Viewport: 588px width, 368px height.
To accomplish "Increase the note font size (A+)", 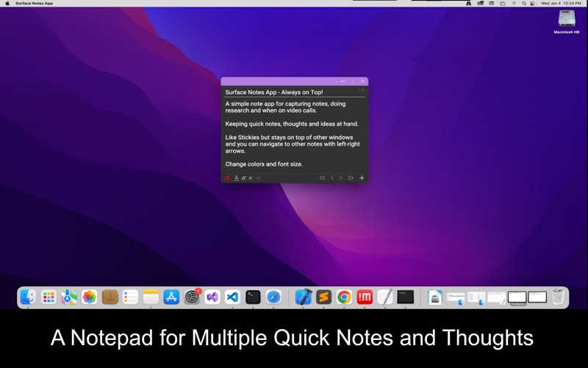I will click(x=244, y=178).
